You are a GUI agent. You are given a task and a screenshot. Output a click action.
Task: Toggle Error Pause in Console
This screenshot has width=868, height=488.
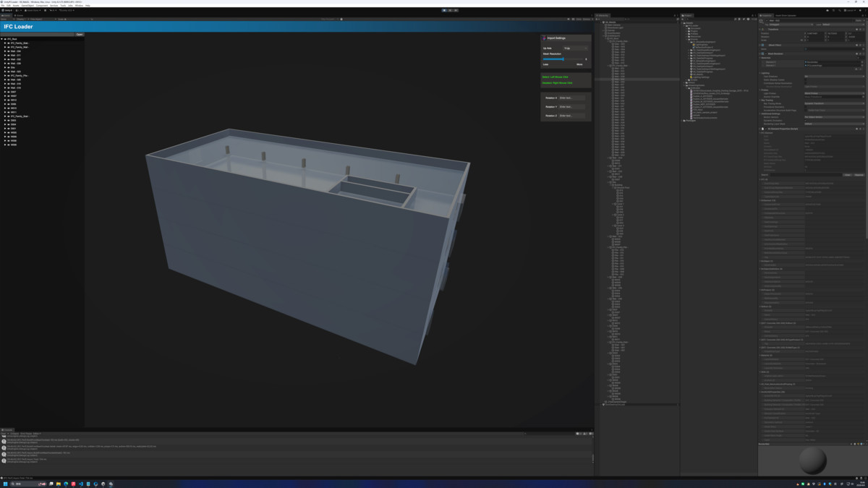26,434
